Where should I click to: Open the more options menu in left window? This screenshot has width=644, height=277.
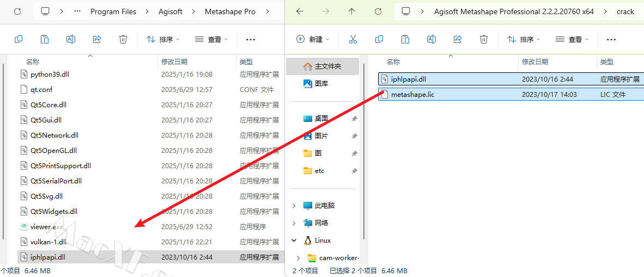click(x=251, y=39)
